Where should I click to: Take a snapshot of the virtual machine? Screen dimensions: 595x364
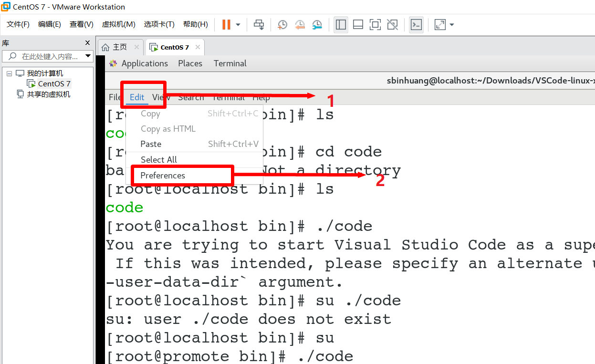[x=282, y=24]
